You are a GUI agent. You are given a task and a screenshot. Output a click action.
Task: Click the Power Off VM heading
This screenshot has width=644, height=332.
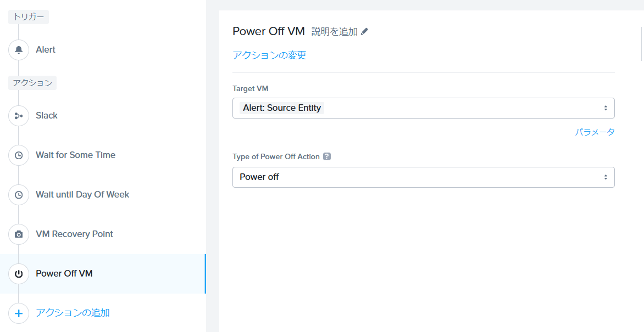pyautogui.click(x=269, y=31)
